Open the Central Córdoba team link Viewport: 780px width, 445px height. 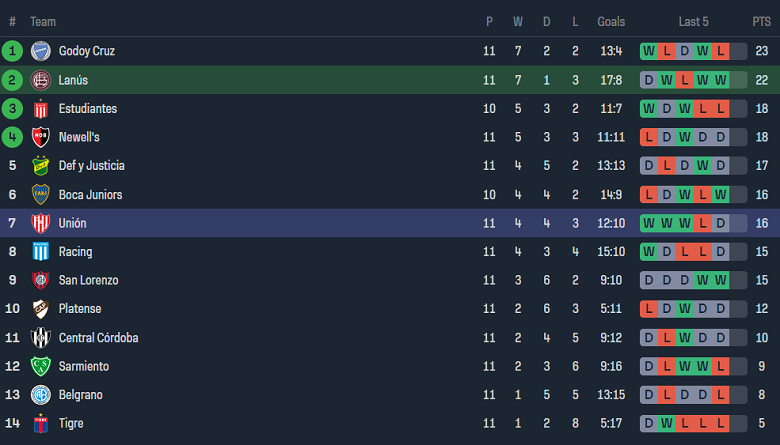click(98, 338)
